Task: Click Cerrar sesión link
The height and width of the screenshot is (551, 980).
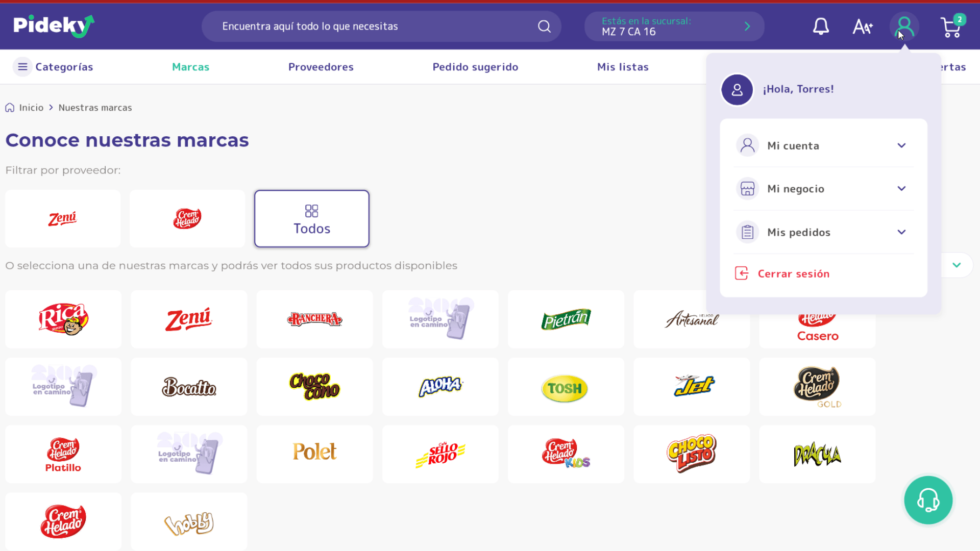Action: point(793,274)
